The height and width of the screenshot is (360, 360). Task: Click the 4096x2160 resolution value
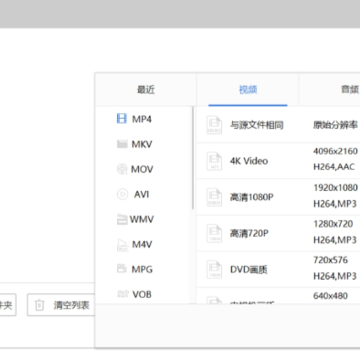pos(335,151)
